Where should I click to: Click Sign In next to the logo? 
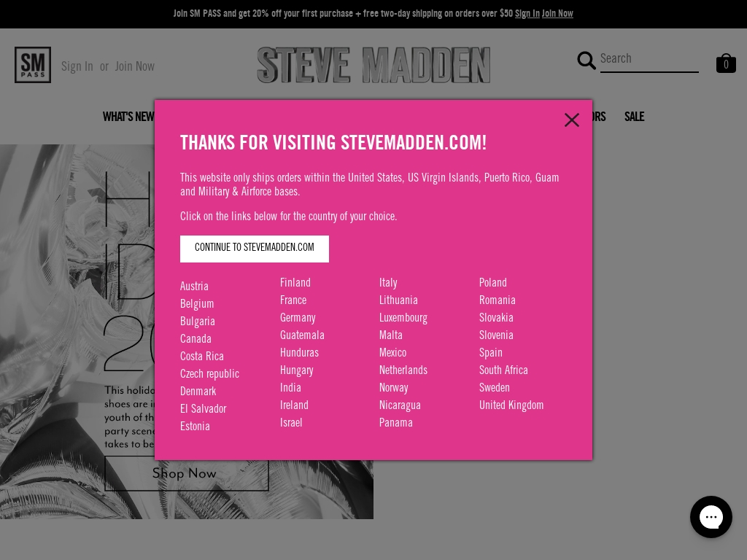77,66
